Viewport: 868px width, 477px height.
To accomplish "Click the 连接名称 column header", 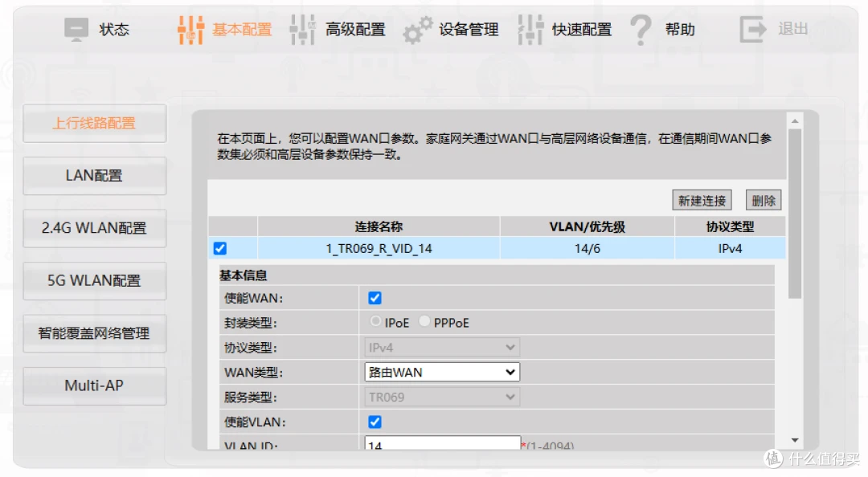I will pyautogui.click(x=379, y=227).
